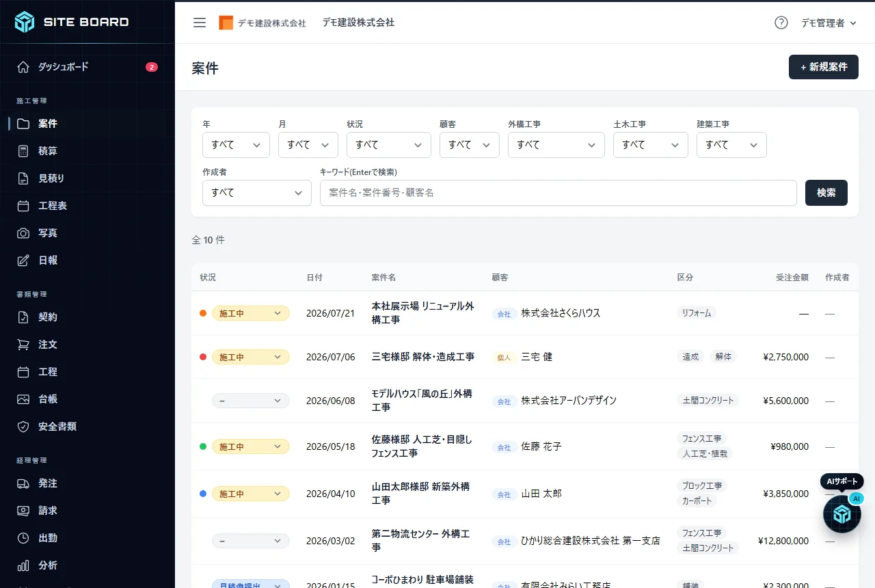Click the 発注 truck icon
This screenshot has height=588, width=875.
tap(23, 483)
